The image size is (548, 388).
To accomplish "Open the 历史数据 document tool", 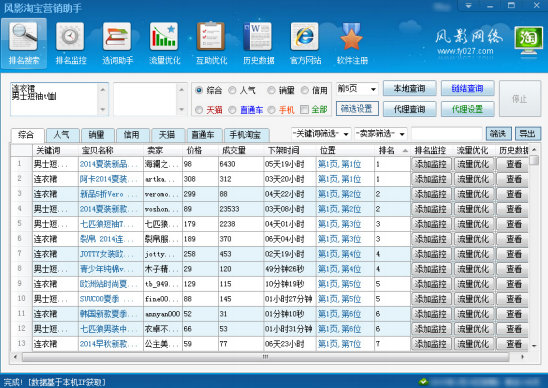I will click(x=258, y=43).
